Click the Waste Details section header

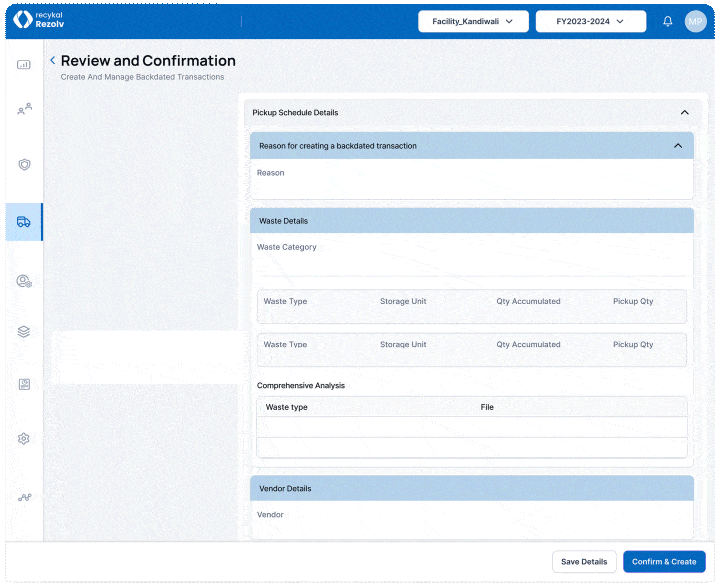point(471,221)
